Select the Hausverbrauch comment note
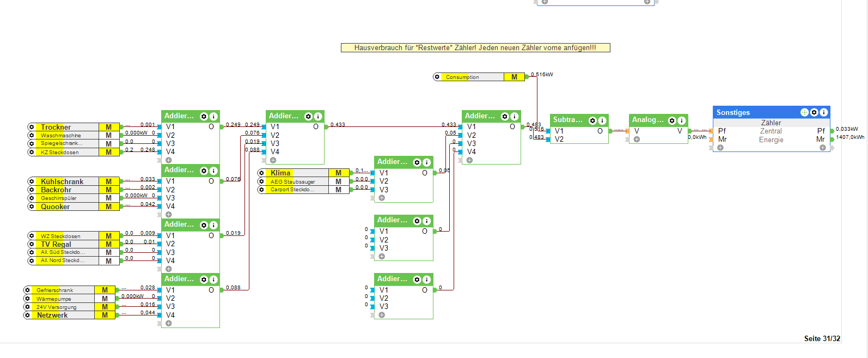 pos(475,48)
